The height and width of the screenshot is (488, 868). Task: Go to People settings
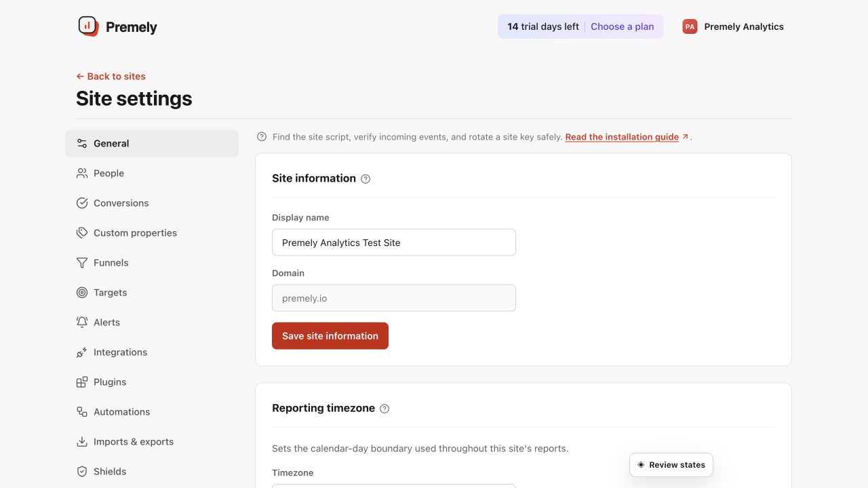pyautogui.click(x=152, y=174)
